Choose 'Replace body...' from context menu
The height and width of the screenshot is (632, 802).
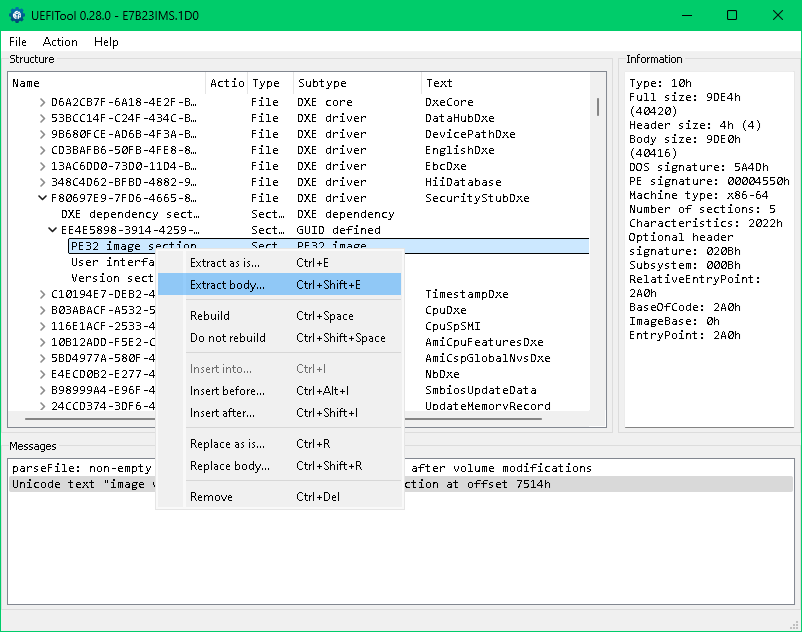(279, 466)
